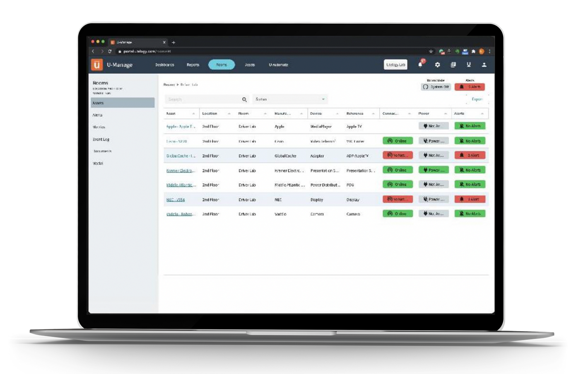
Task: Sort by the Asset column arrow
Action: tap(193, 114)
